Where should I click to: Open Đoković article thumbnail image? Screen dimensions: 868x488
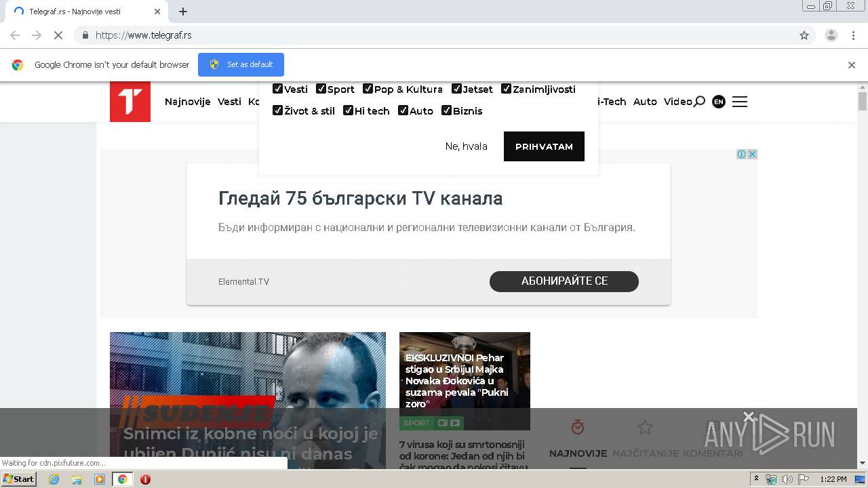pos(465,381)
